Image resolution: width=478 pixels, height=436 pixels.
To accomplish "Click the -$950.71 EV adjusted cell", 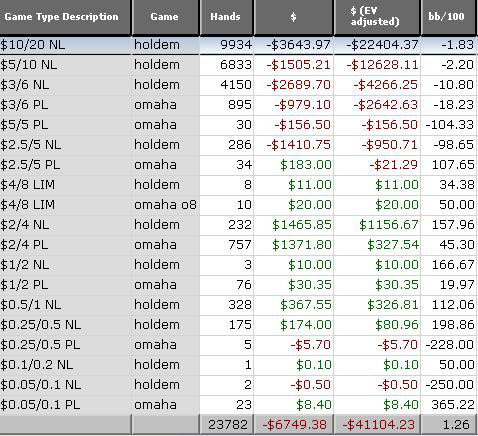I will coord(377,145).
